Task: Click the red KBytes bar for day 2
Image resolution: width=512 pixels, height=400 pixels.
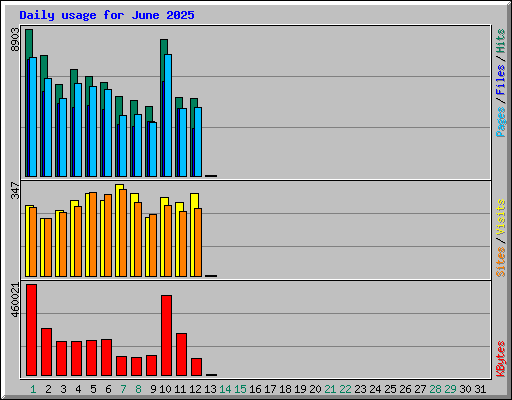Action: [47, 352]
